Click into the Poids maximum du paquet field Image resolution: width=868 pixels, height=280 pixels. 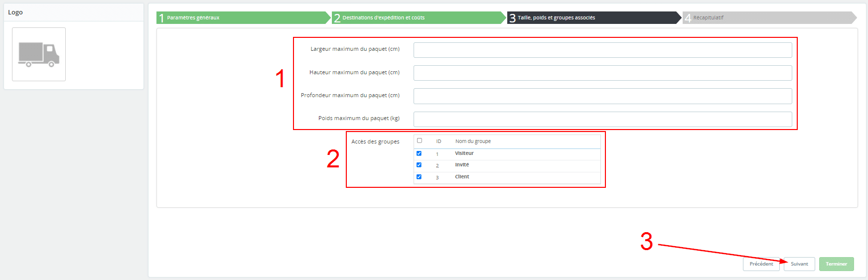pos(602,119)
